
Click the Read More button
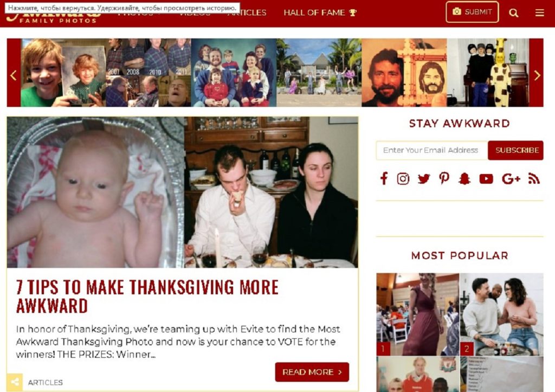312,372
